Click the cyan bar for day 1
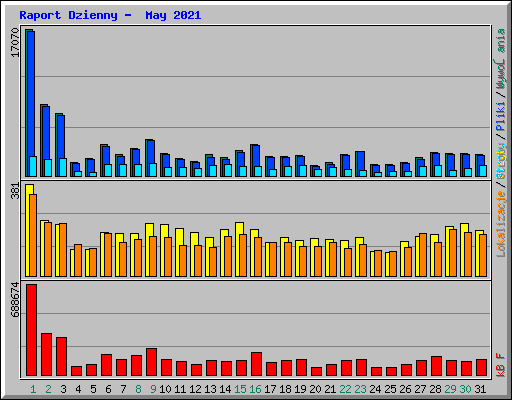The image size is (512, 400). point(33,166)
